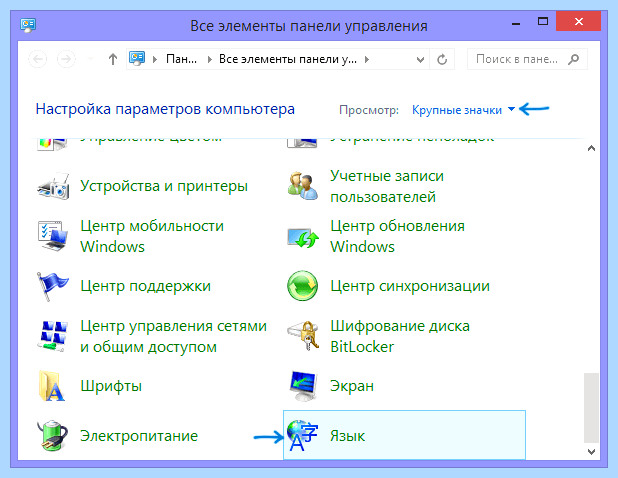Open the Fonts folder icon
The image size is (618, 478).
[x=51, y=386]
